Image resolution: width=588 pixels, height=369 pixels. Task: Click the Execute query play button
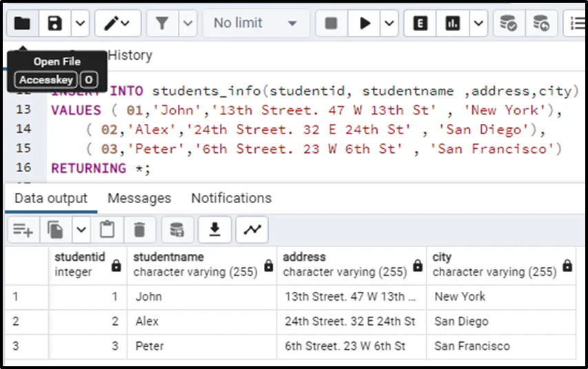pyautogui.click(x=365, y=23)
